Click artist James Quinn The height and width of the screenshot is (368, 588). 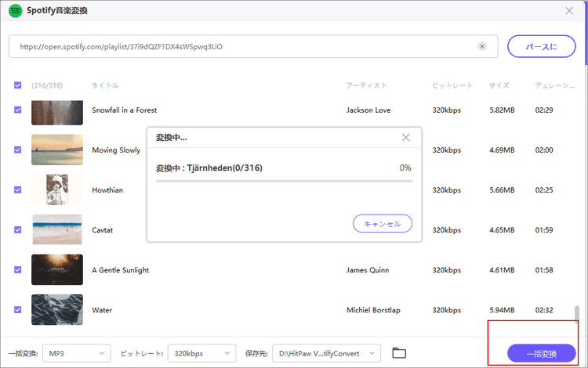tap(368, 270)
